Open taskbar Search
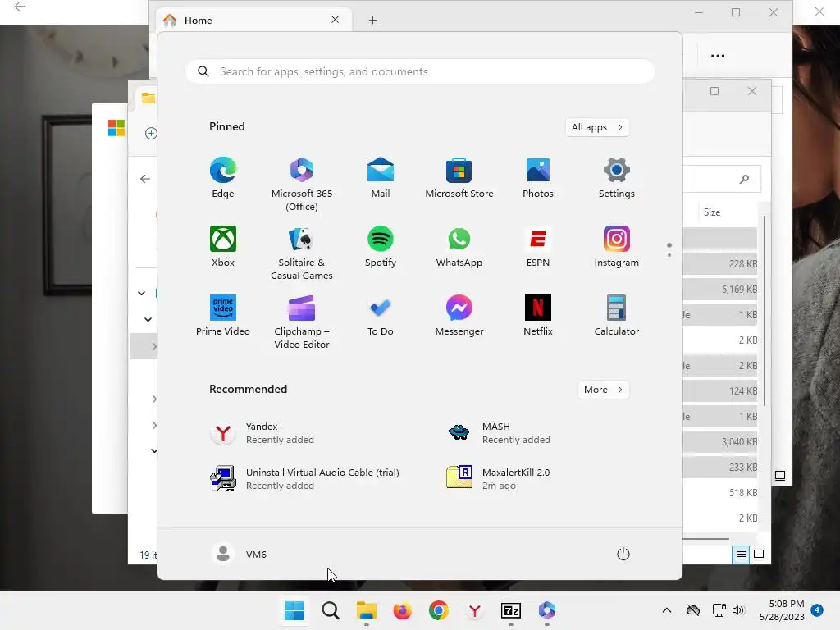The width and height of the screenshot is (840, 630). click(x=331, y=610)
